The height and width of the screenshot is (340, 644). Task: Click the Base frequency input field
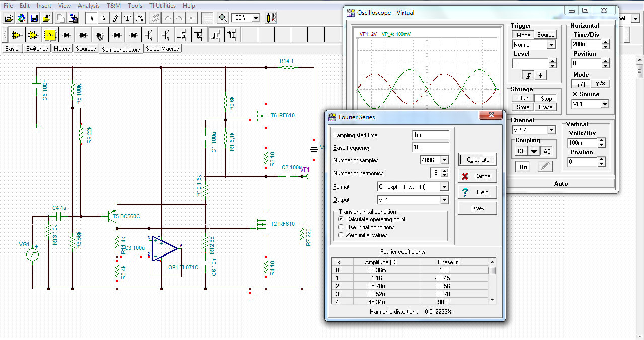coord(430,148)
